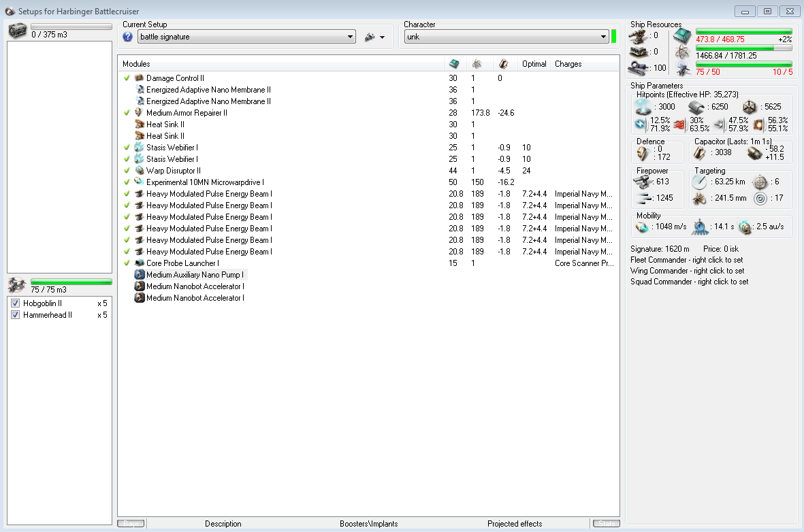Open the Current Setup dropdown
Viewport: 804px width, 532px height.
246,37
